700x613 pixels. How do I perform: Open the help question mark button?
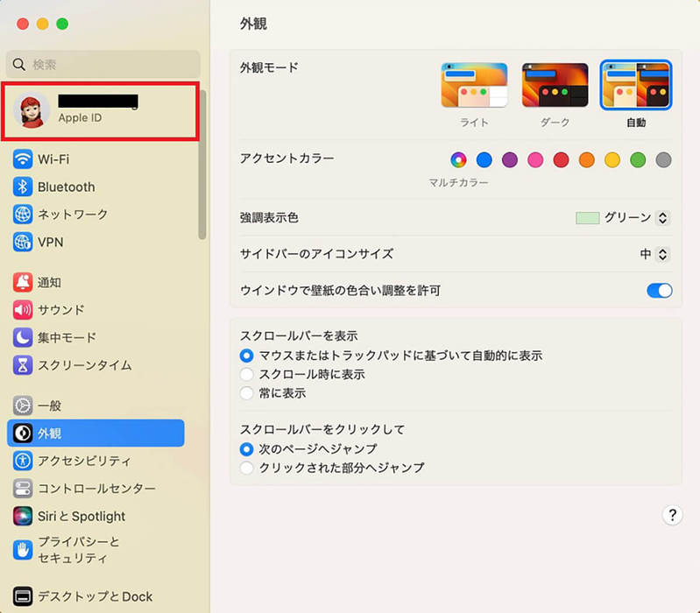[x=672, y=515]
